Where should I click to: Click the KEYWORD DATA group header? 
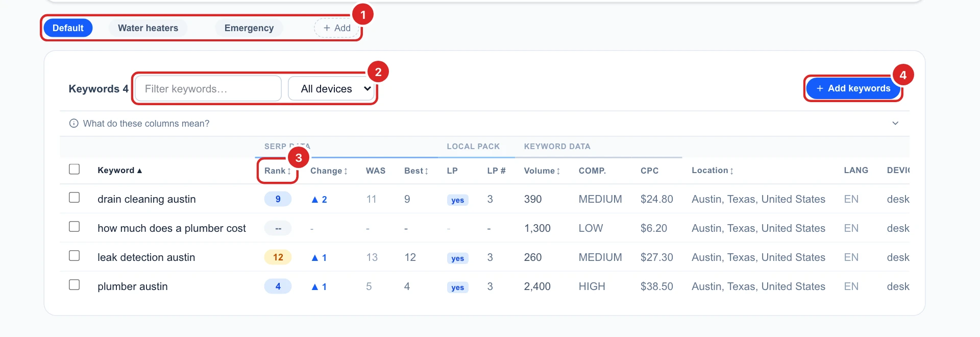click(557, 147)
